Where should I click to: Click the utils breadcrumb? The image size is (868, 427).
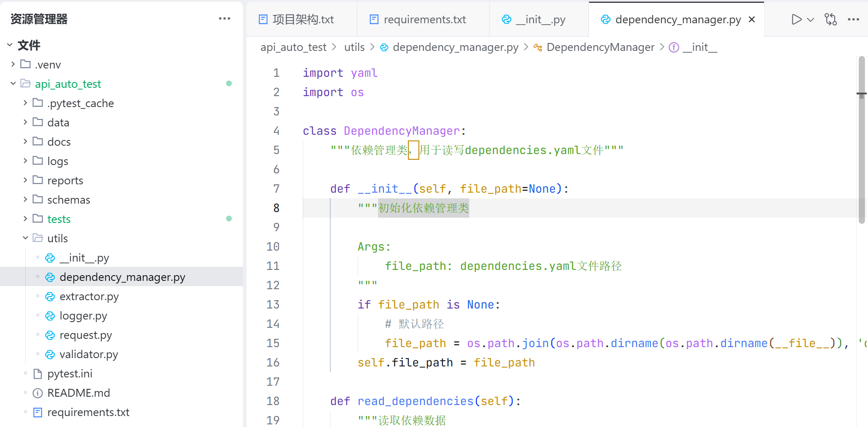(354, 47)
